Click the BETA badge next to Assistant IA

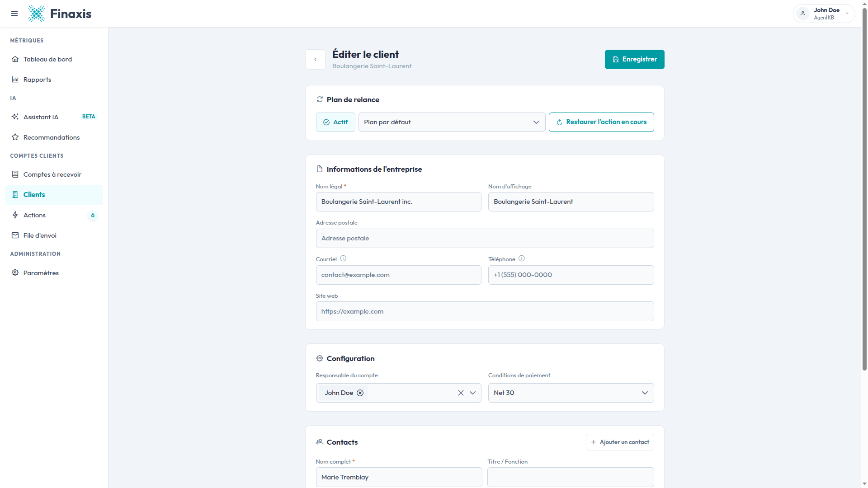89,117
